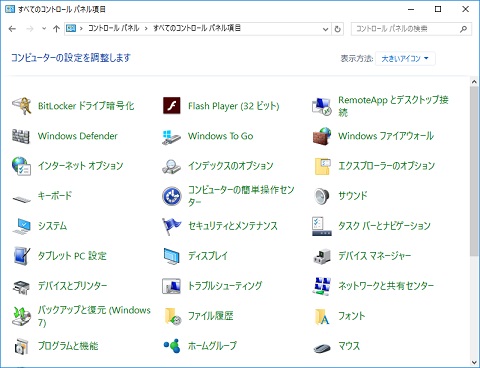
Task: Open the ネットワークと共有センター icon
Action: [x=322, y=286]
